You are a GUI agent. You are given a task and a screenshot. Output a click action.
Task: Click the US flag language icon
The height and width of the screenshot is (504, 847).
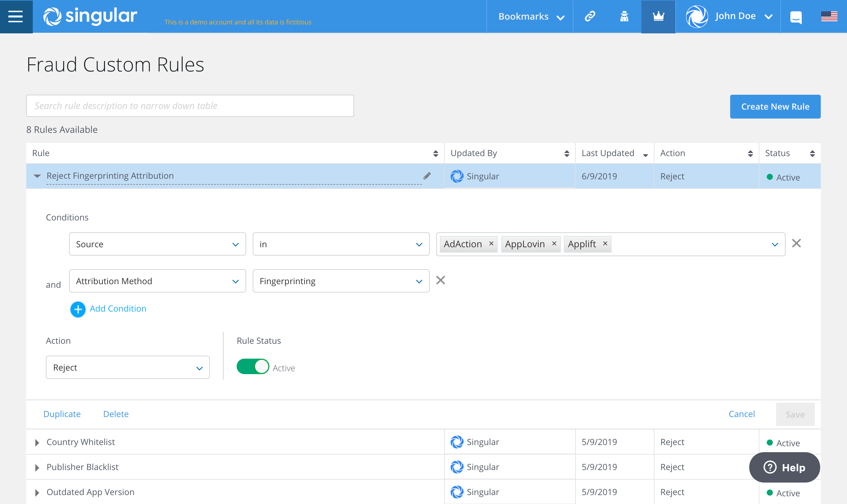[829, 16]
